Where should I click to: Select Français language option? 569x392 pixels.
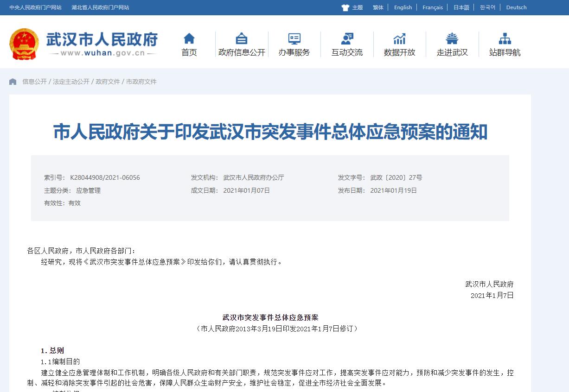(432, 7)
